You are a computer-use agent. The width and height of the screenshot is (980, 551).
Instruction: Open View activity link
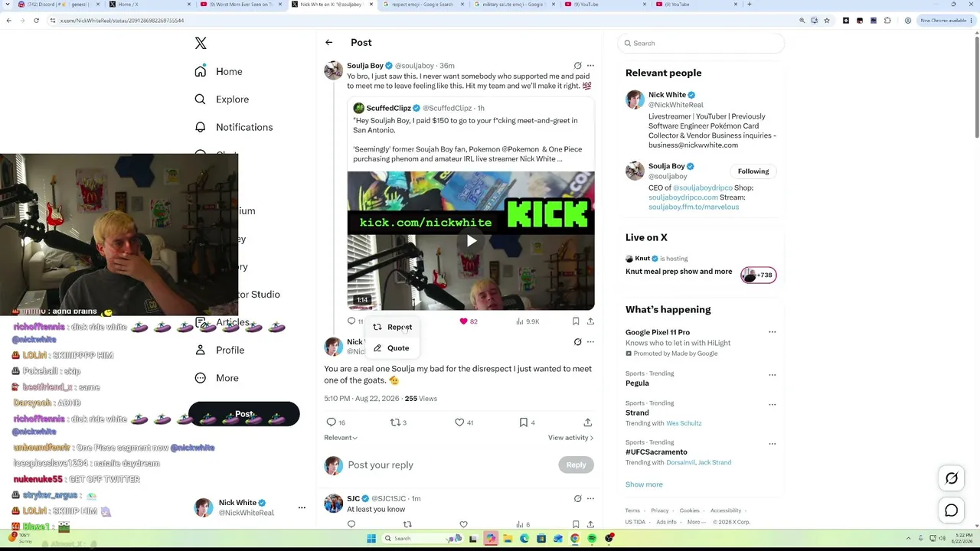[x=570, y=438]
